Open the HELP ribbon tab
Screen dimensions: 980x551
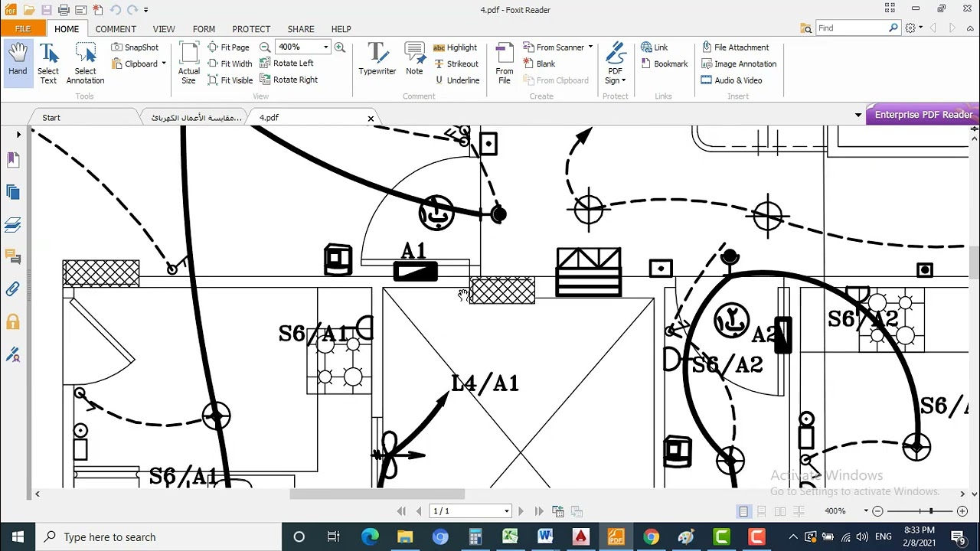(341, 29)
